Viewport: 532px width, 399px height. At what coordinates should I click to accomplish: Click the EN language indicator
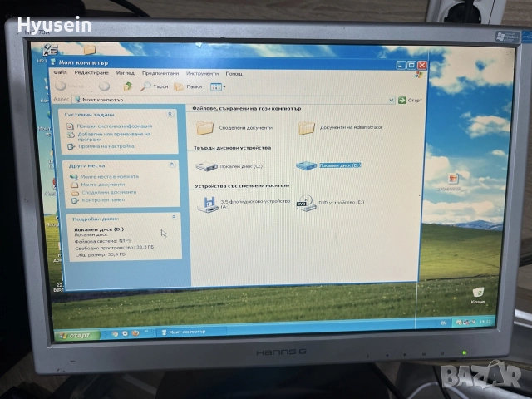tap(443, 323)
